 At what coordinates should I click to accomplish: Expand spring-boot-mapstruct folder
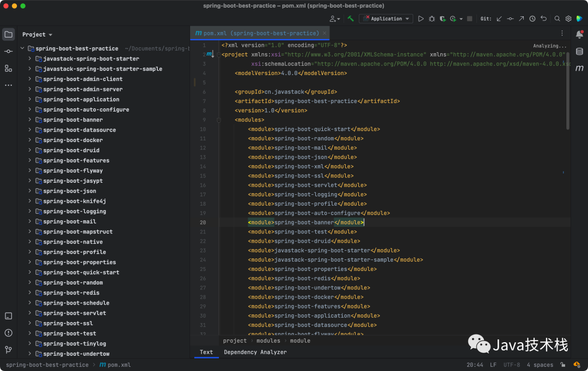[x=29, y=232]
